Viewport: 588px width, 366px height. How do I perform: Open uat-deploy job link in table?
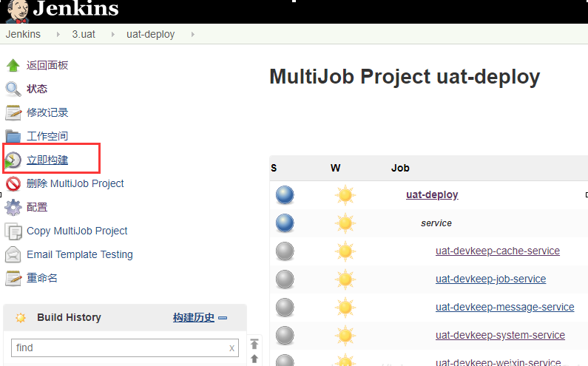(432, 194)
